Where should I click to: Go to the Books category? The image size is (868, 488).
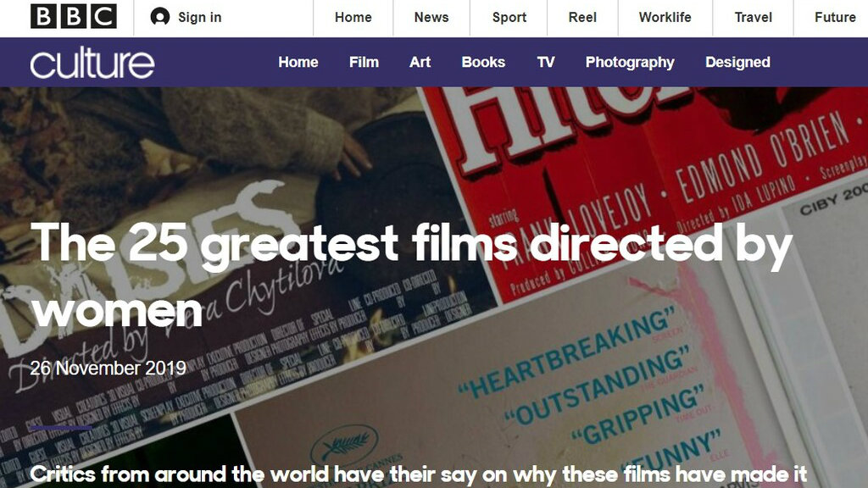point(483,62)
